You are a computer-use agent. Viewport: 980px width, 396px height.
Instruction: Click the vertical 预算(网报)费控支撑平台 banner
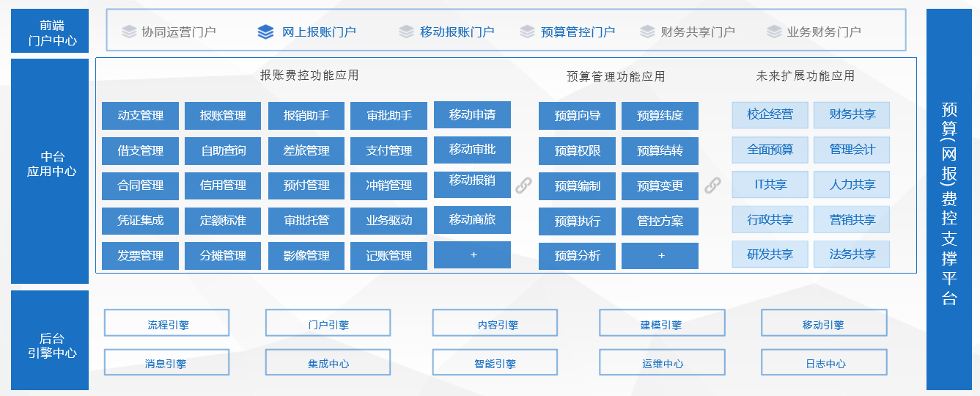pos(948,199)
